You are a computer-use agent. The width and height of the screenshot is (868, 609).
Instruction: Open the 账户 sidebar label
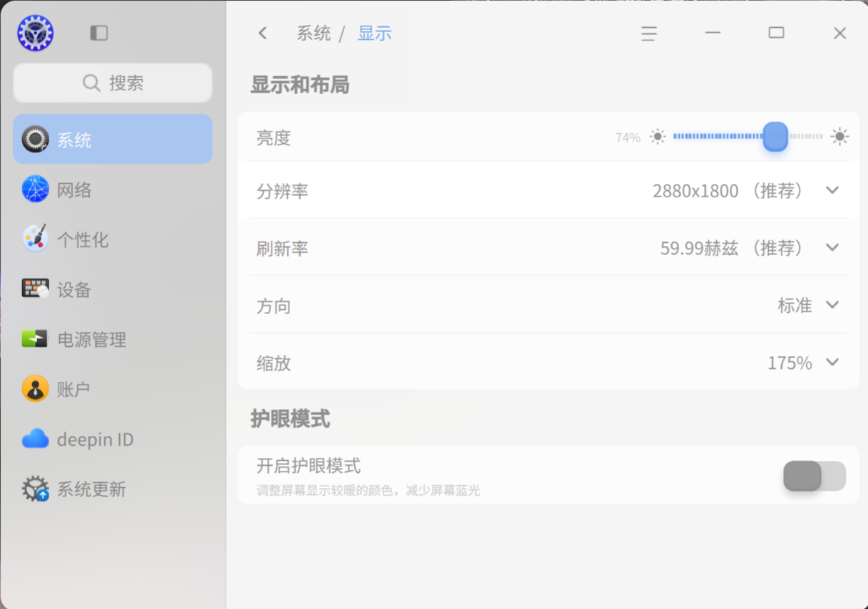[73, 390]
